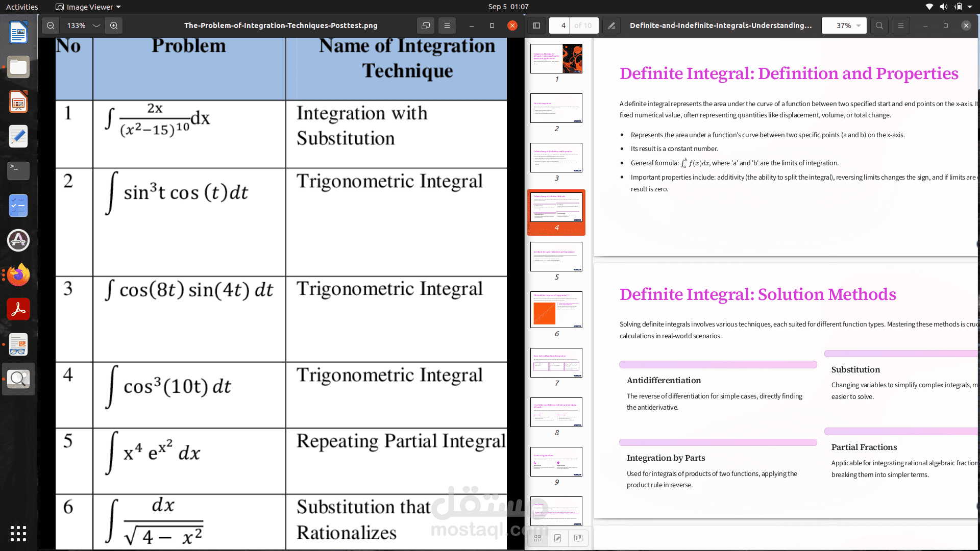Switch sidebar to annotations view
This screenshot has height=551, width=980.
(x=558, y=538)
